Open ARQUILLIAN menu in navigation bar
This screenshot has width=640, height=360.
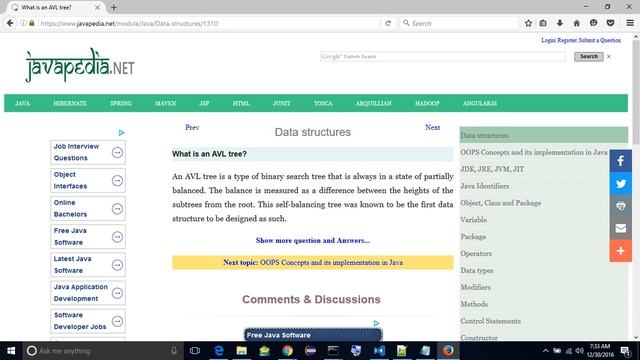373,103
